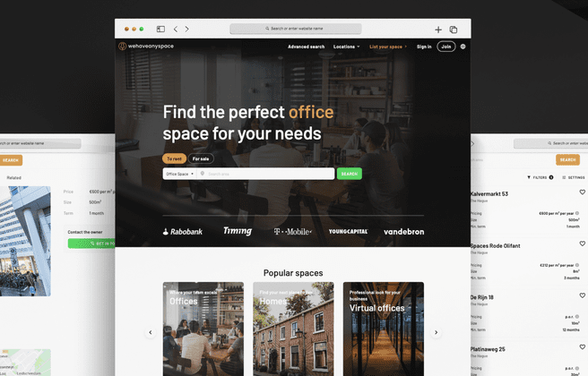Open the building photo in the left window
The height and width of the screenshot is (376, 588).
[25, 241]
